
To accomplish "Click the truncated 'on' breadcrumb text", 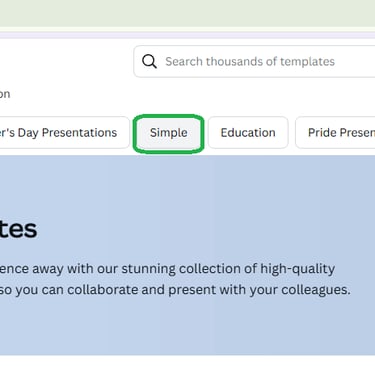I will point(5,94).
